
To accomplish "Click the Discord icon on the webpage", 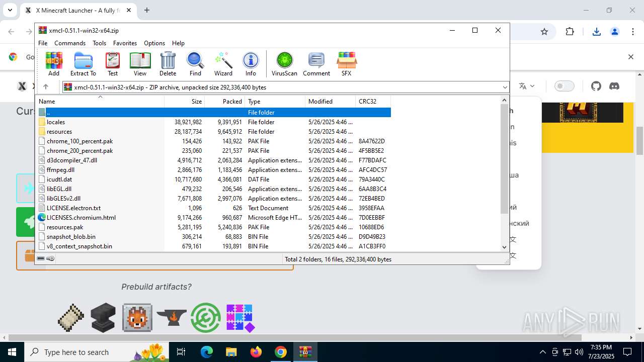I will [614, 86].
